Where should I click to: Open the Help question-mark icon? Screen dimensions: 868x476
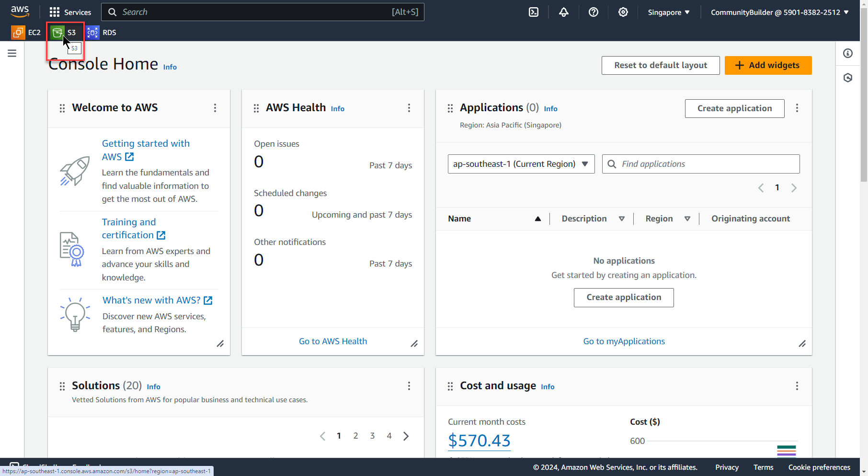click(x=594, y=12)
